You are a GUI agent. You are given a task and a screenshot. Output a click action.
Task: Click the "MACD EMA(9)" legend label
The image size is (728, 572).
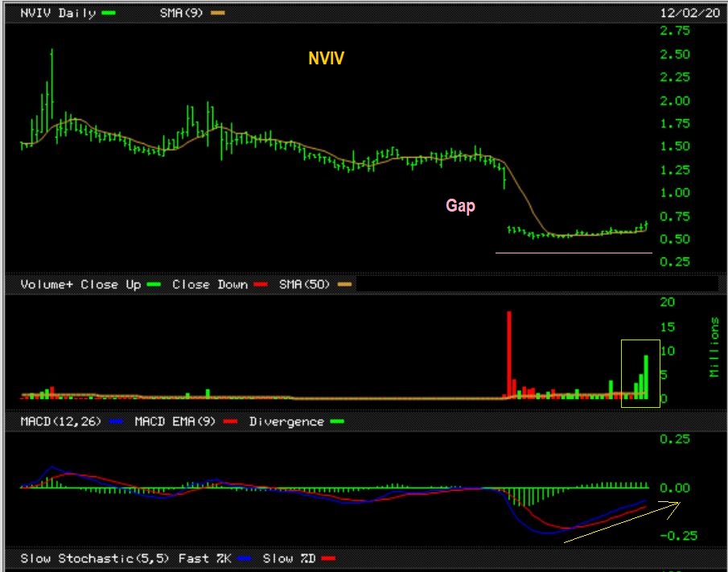coord(175,422)
